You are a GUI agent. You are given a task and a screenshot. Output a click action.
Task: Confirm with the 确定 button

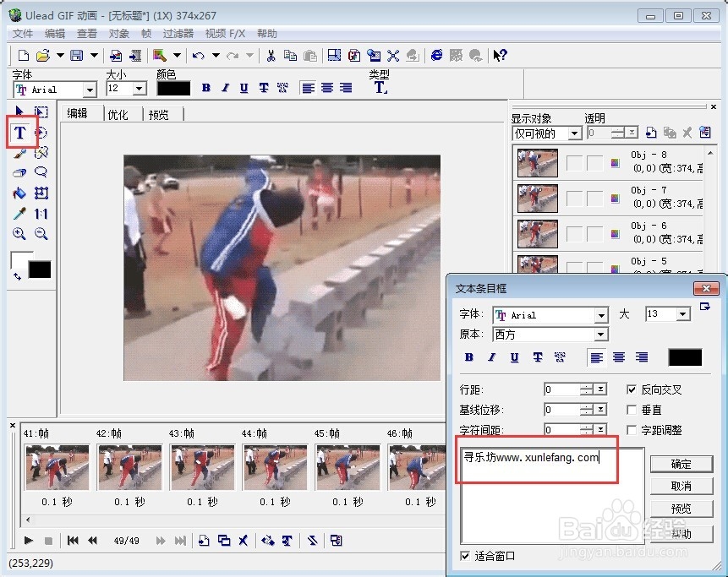[681, 465]
